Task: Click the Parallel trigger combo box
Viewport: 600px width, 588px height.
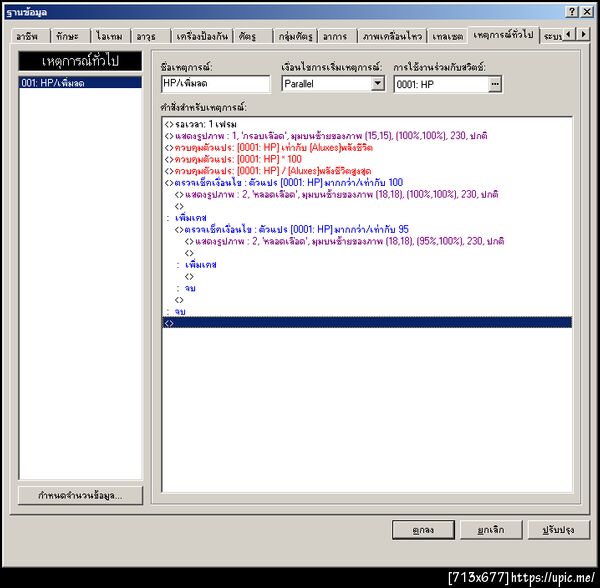Action: (333, 83)
